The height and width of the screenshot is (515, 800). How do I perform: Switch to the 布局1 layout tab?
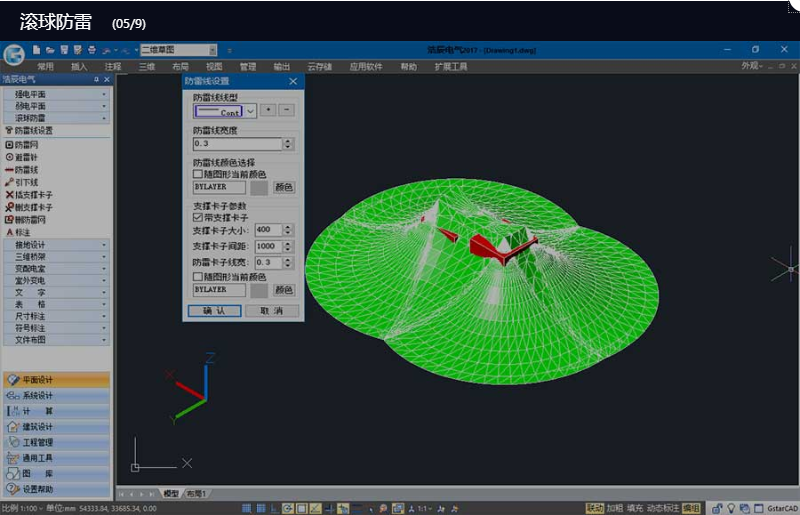point(197,494)
